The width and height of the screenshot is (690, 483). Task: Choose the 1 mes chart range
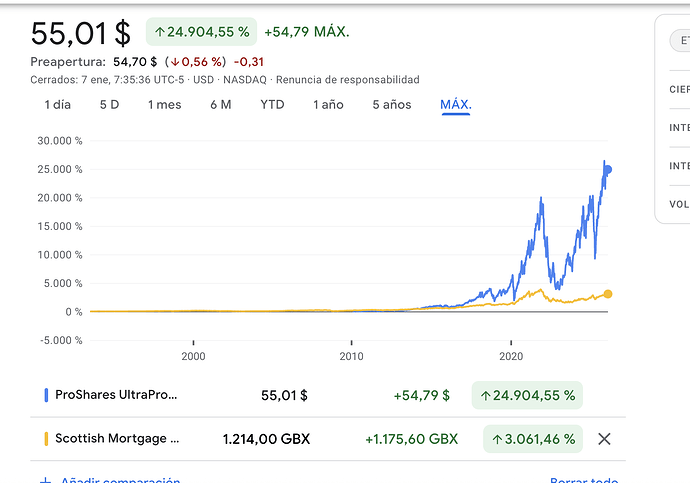(x=165, y=105)
